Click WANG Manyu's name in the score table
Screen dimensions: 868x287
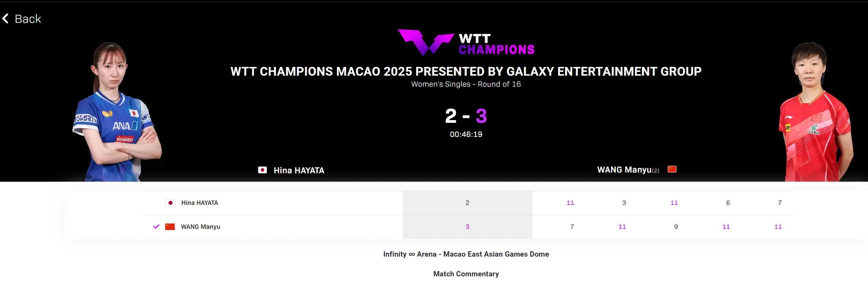coord(200,227)
